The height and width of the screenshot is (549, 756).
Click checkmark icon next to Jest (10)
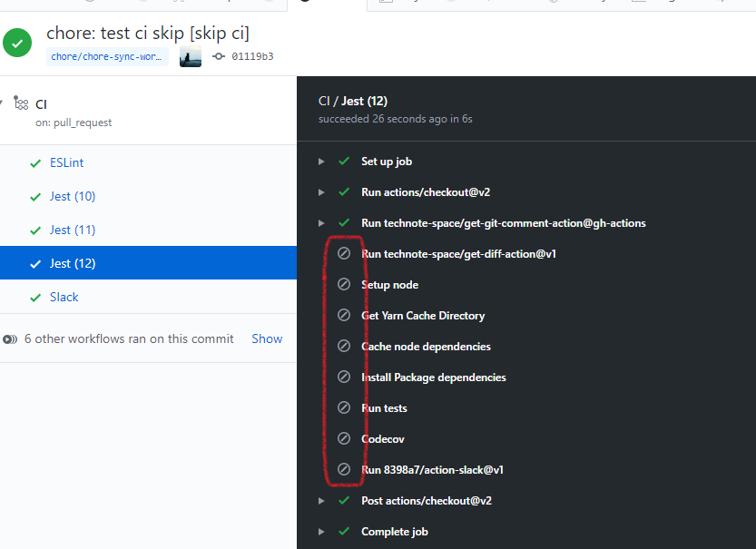pos(35,197)
